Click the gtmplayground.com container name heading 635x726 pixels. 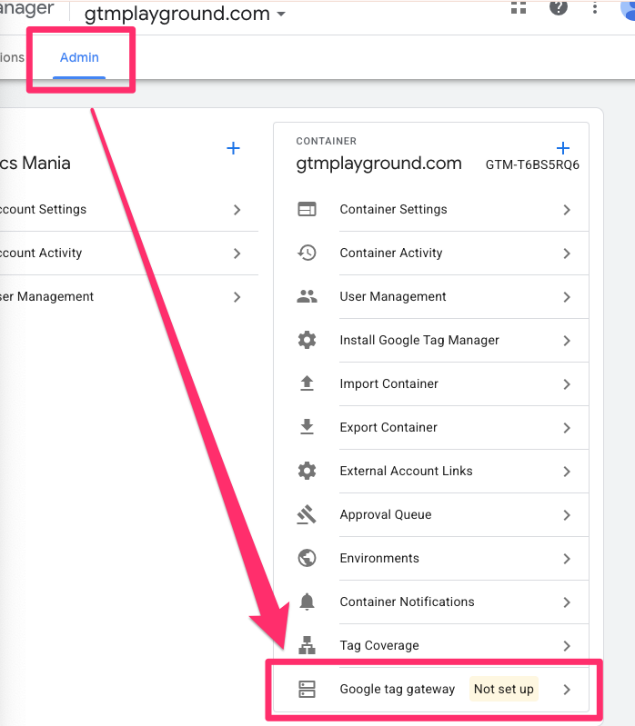(x=379, y=164)
